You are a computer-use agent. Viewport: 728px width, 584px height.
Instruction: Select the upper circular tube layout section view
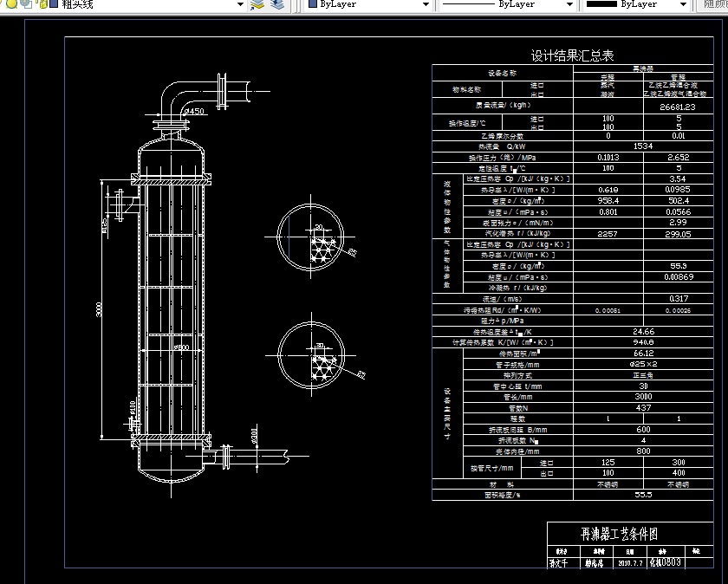click(310, 237)
